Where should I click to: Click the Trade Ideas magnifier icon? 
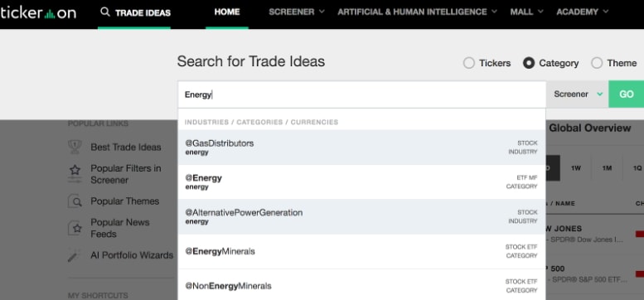pos(105,12)
